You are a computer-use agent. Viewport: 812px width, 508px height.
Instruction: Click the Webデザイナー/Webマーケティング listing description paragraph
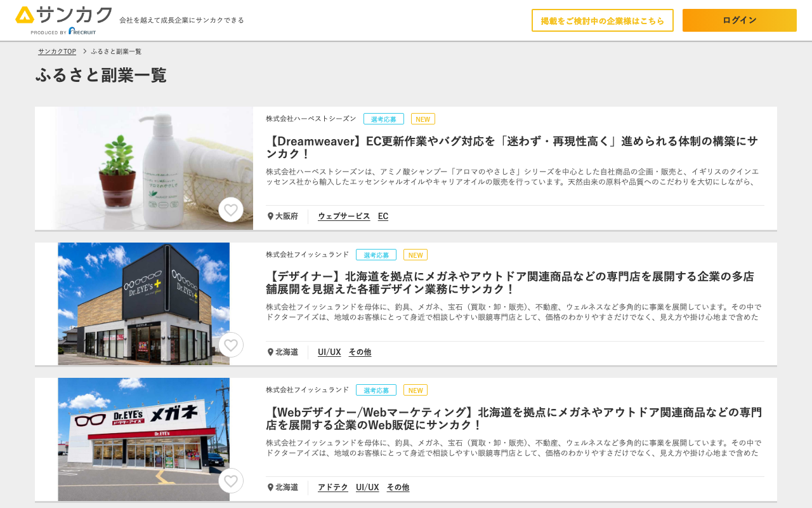click(x=513, y=448)
